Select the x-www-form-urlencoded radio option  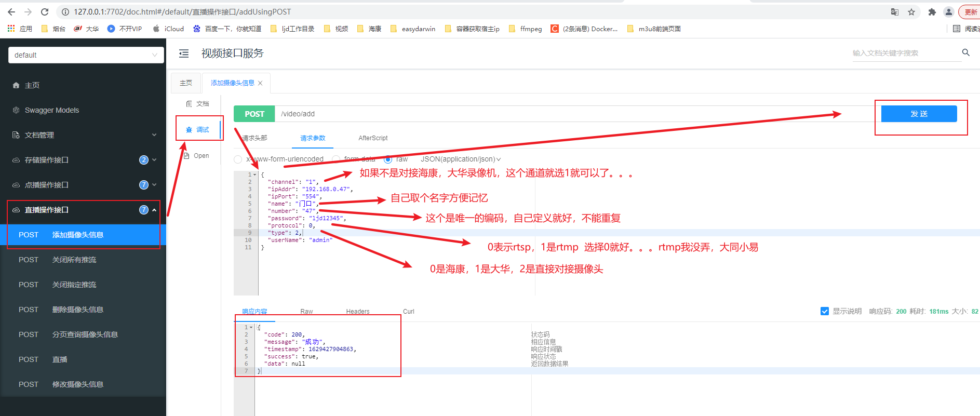tap(238, 159)
